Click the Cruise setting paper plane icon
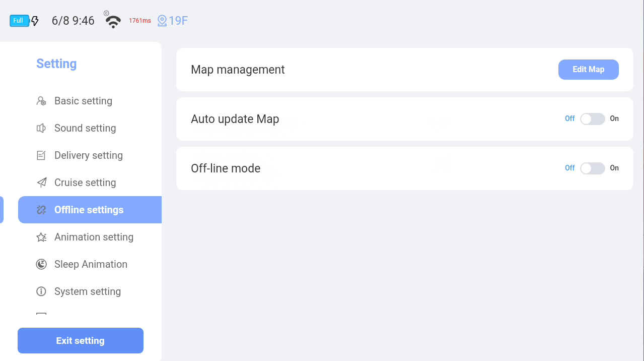The height and width of the screenshot is (361, 644). tap(42, 183)
